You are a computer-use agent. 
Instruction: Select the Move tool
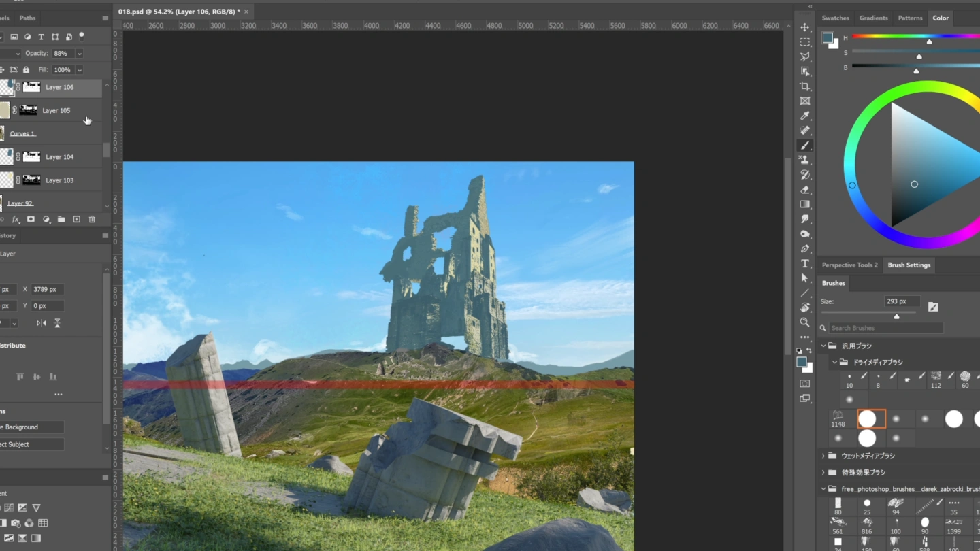[x=805, y=27]
